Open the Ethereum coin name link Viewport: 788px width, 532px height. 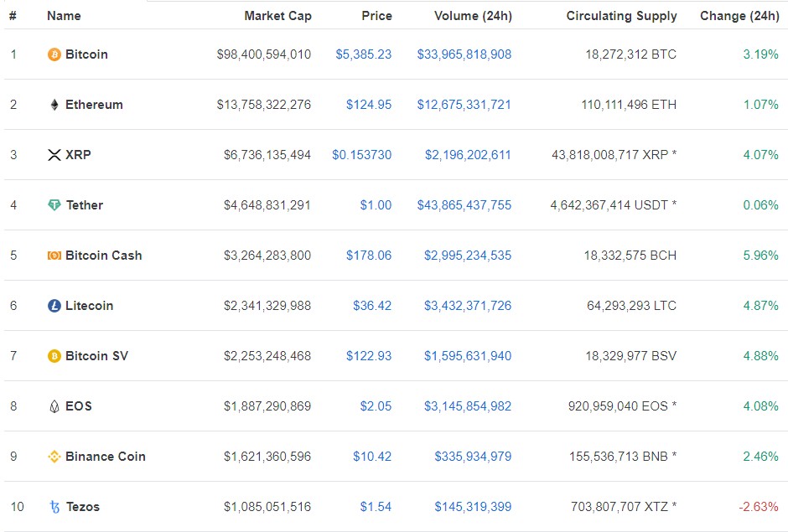(x=94, y=105)
